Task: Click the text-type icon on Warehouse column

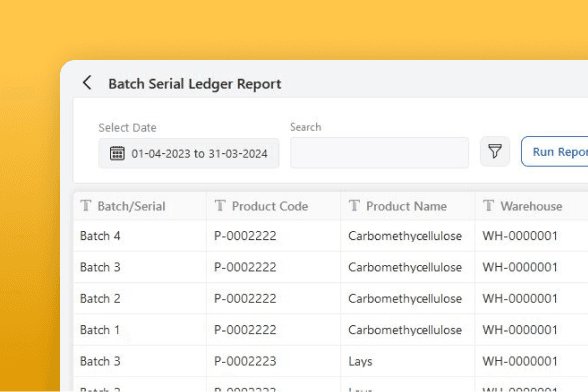Action: (489, 206)
